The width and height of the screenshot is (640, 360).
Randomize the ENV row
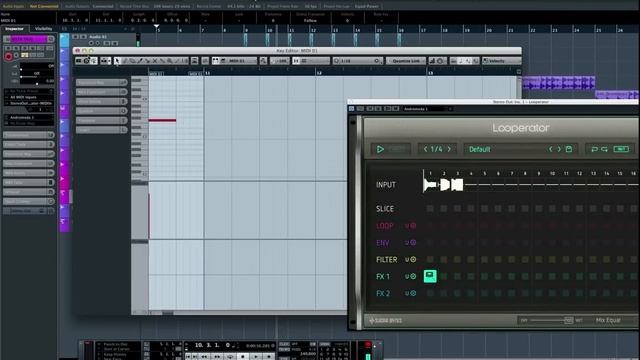pos(407,243)
